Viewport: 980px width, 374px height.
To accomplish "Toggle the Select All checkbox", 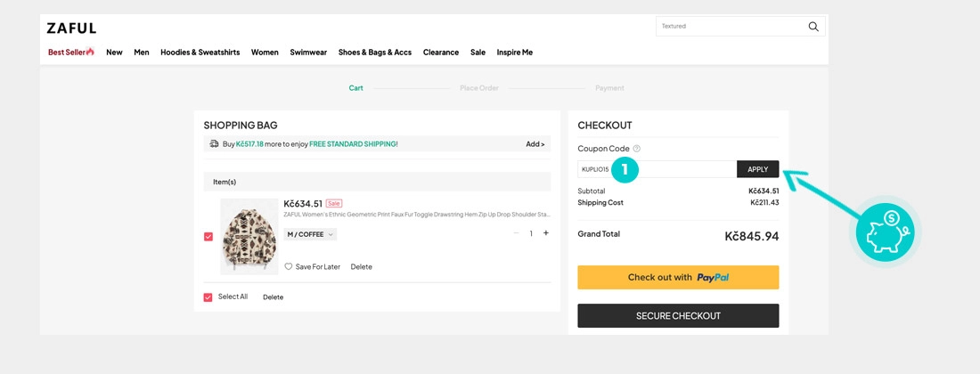I will coord(208,297).
